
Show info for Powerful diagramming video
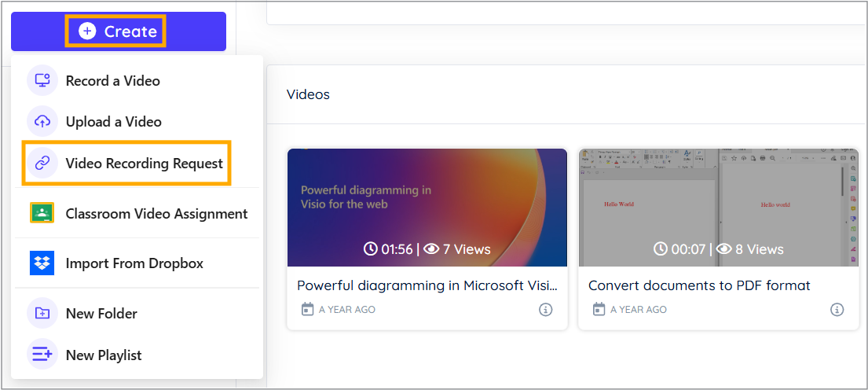(545, 309)
